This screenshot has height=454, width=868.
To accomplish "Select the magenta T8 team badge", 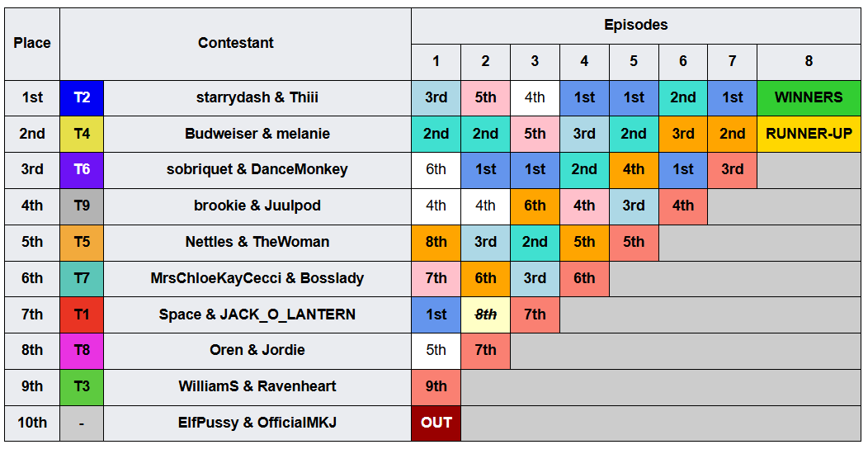I will [x=82, y=351].
